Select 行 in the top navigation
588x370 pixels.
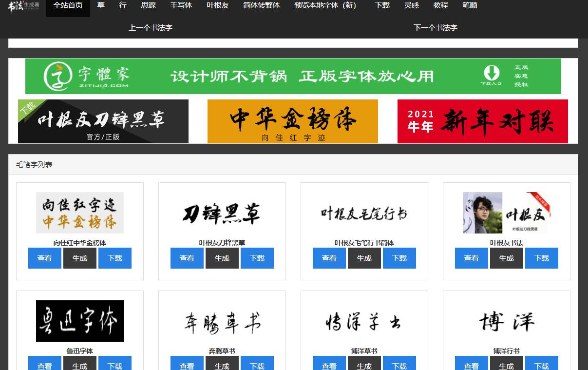[123, 6]
